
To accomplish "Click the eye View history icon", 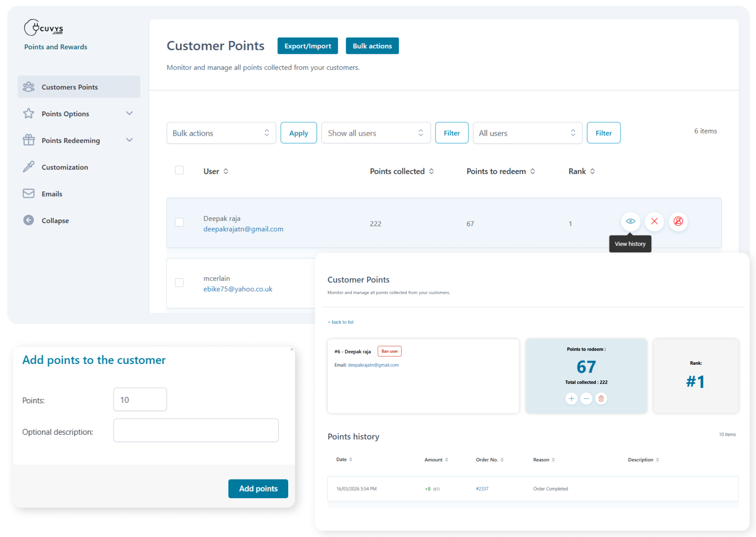I will 630,221.
